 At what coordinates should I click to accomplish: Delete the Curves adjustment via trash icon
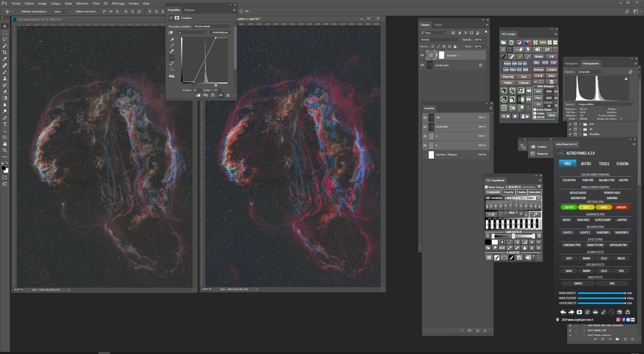[228, 95]
